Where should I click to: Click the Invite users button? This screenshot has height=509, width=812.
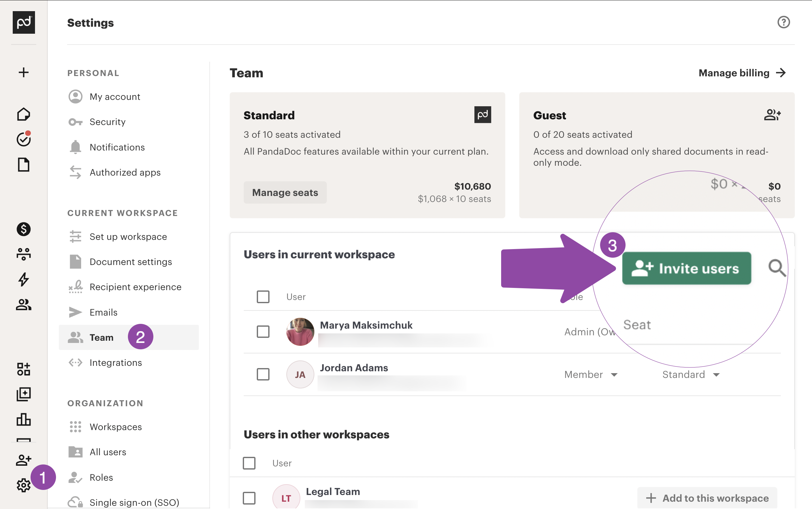(686, 268)
